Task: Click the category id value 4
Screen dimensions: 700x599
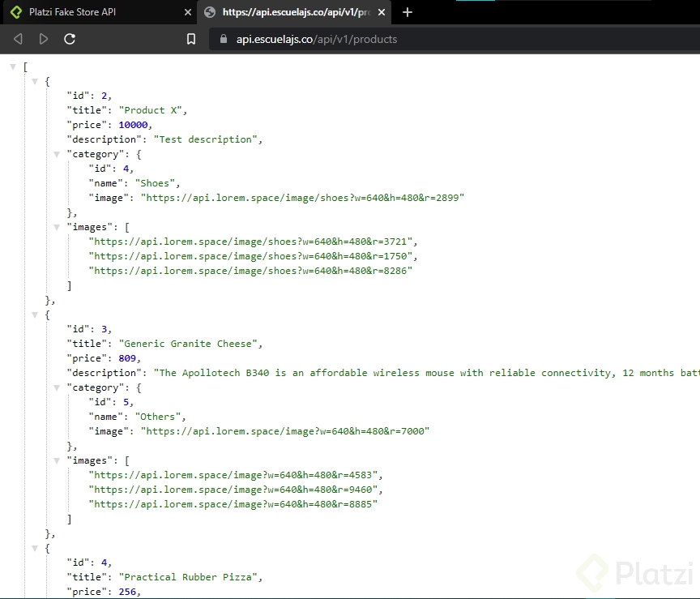Action: coord(126,169)
